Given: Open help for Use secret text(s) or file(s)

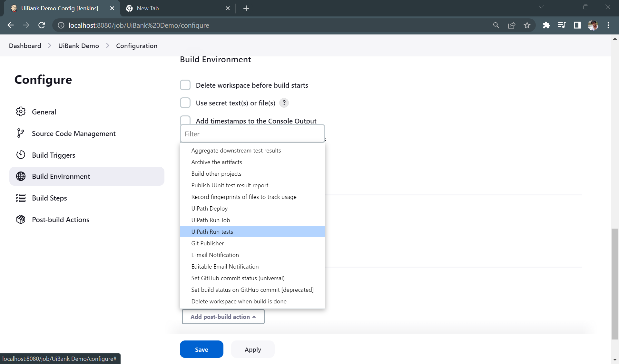Looking at the screenshot, I should (284, 103).
